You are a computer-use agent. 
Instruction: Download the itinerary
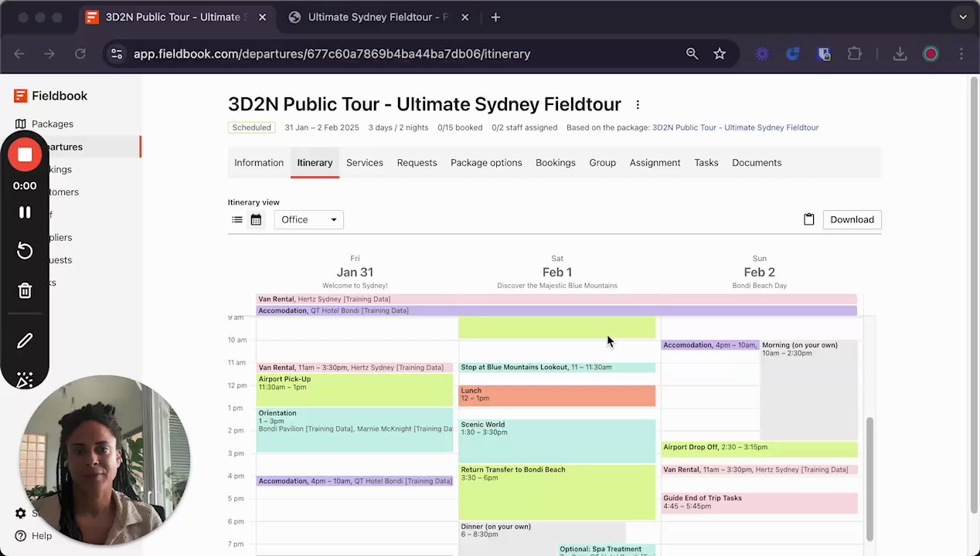[852, 220]
